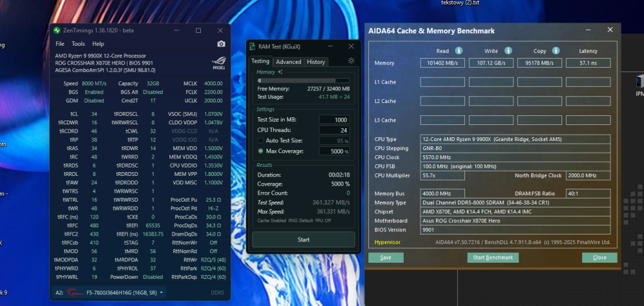Switch to the Advanced tab in RAM Test
Viewport: 644px width, 306px height.
pos(289,62)
